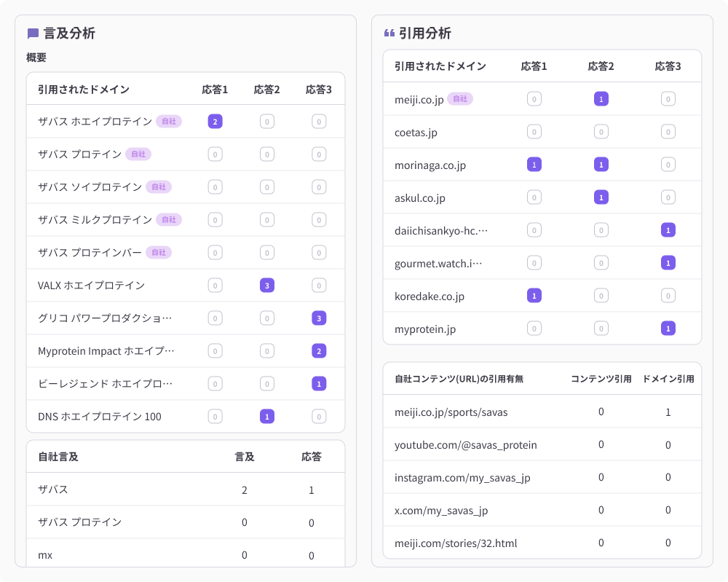Click the 自社コンテンツ(URL)の引用有無 header
Screen dimensions: 728x582
[459, 379]
